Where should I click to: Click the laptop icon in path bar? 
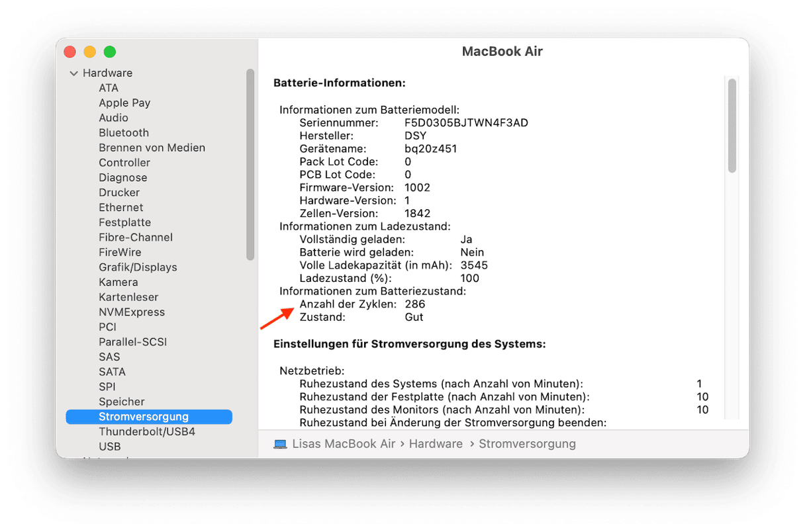pyautogui.click(x=280, y=444)
